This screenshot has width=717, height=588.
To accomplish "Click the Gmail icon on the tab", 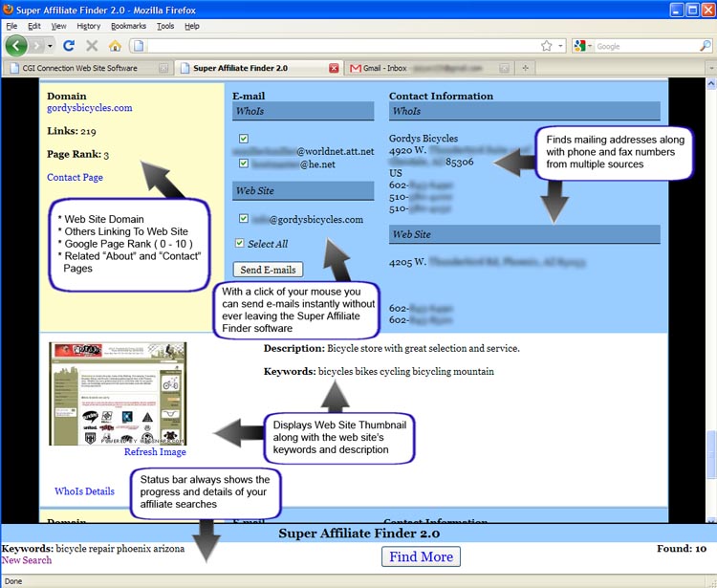I will click(356, 68).
